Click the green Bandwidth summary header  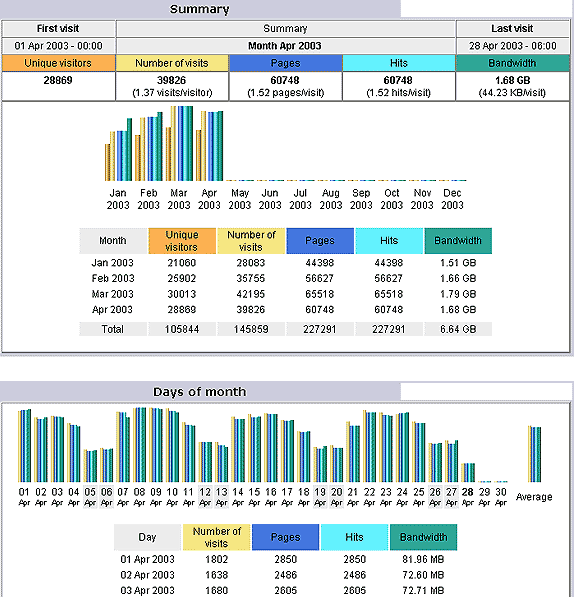click(512, 63)
